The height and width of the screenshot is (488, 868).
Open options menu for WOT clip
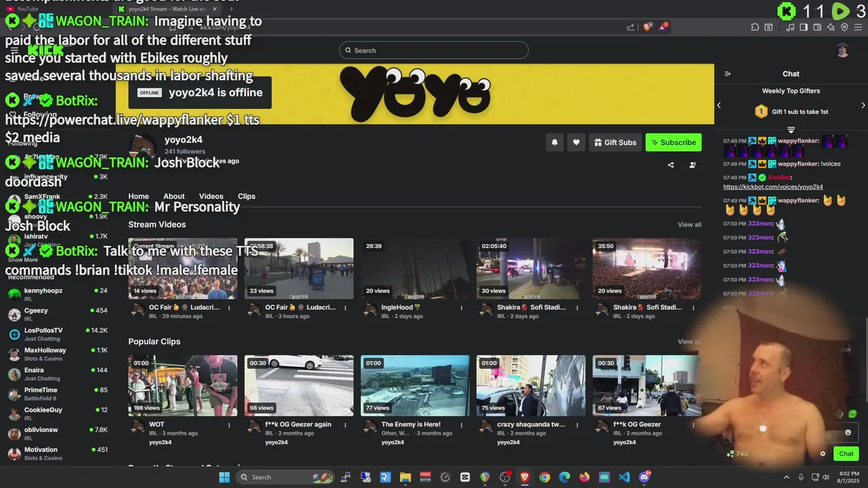pos(229,425)
